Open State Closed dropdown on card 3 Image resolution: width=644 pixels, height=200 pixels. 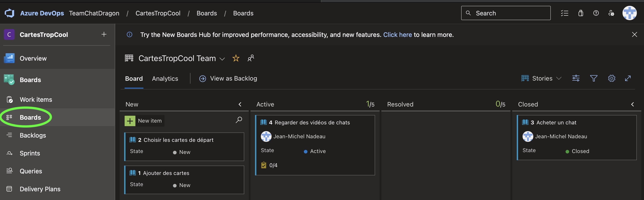(x=577, y=151)
